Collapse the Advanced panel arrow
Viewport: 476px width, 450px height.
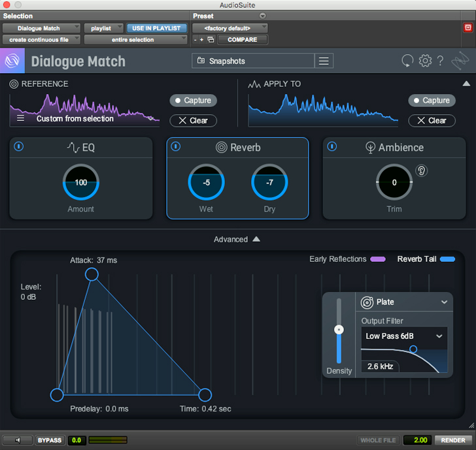[256, 239]
